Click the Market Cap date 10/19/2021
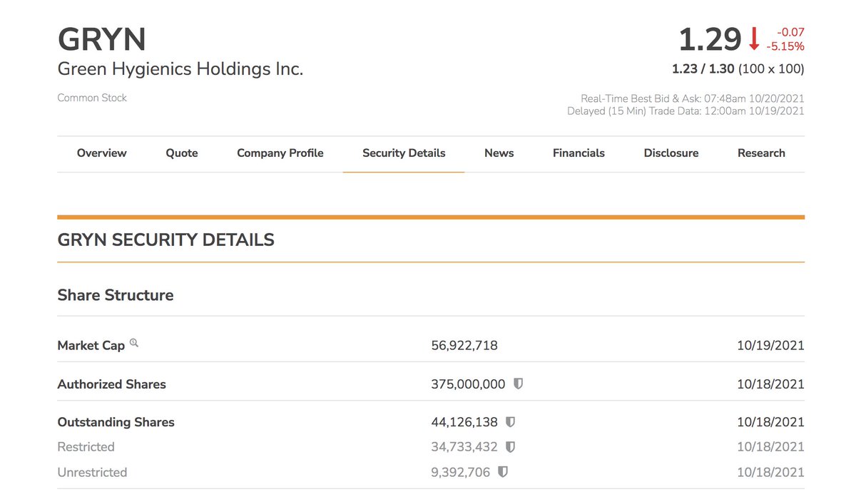 (770, 346)
